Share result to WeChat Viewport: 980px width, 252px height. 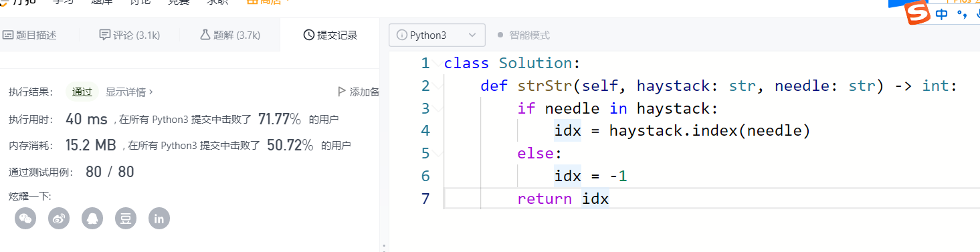[x=25, y=218]
